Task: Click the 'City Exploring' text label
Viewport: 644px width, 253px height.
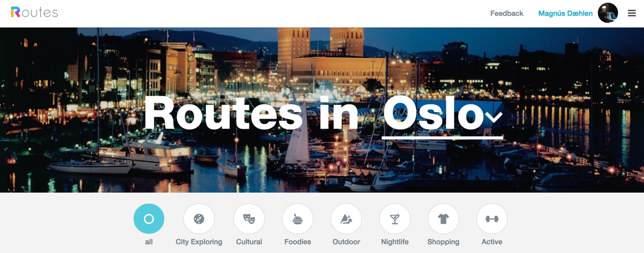Action: pos(199,242)
